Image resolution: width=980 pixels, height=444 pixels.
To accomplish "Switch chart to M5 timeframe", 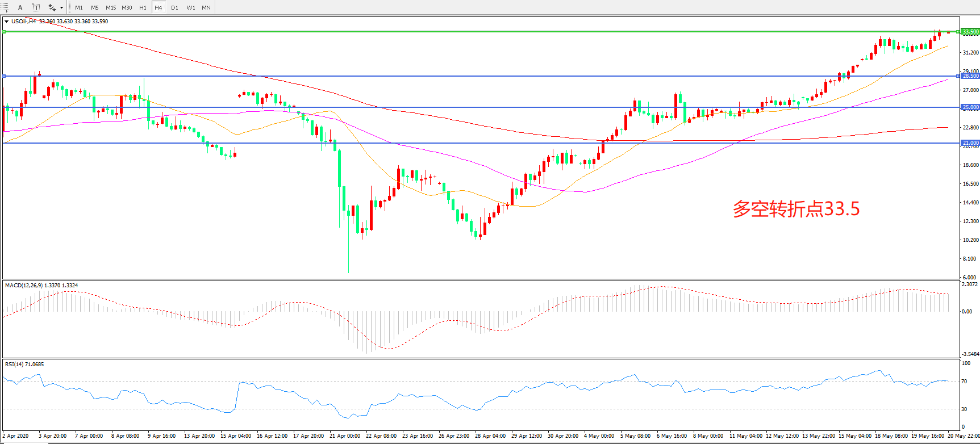I will 94,7.
